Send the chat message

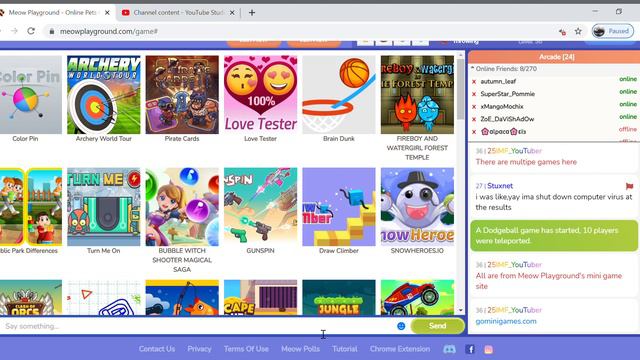(x=438, y=326)
